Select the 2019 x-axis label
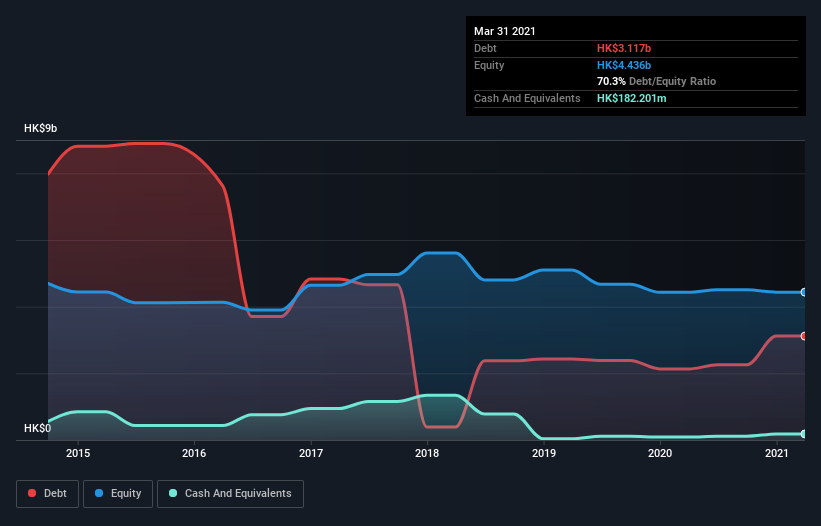The image size is (821, 526). tap(543, 453)
